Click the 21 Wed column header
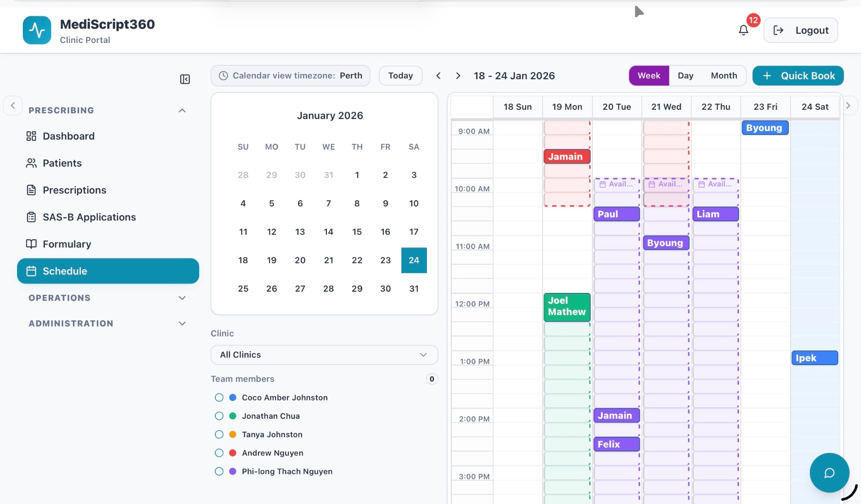The height and width of the screenshot is (504, 861). 666,107
